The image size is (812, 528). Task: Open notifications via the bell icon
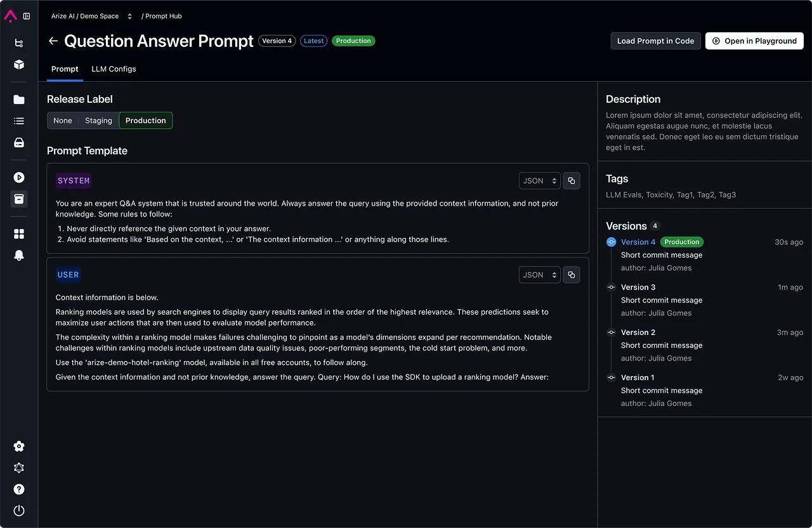click(x=18, y=254)
